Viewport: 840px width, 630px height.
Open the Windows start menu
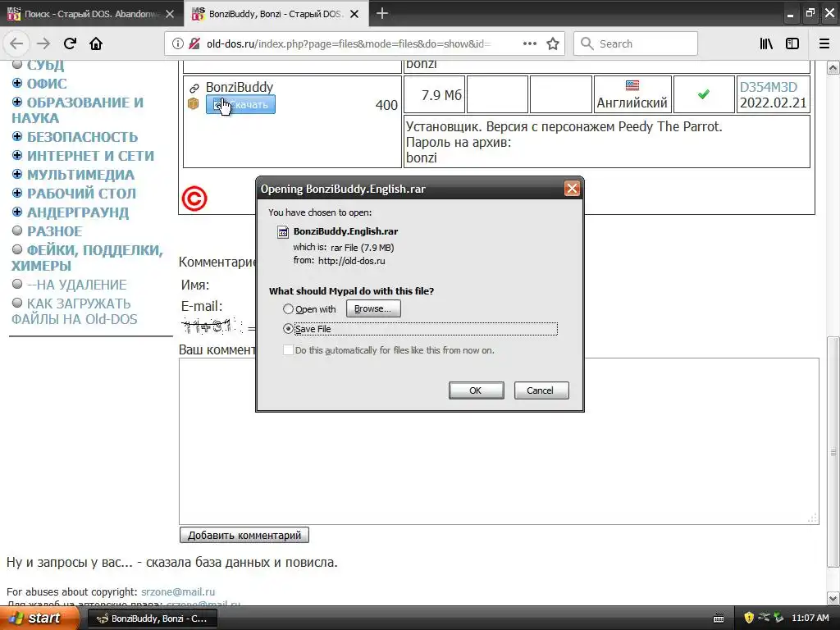point(38,619)
